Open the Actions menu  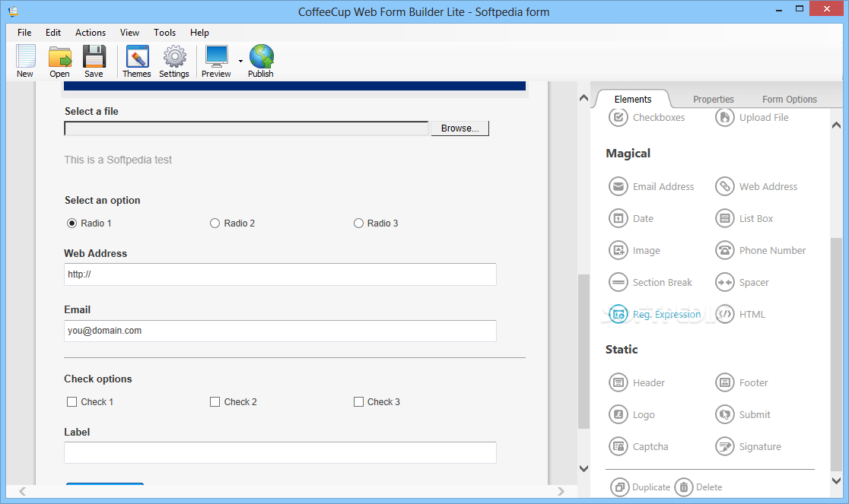click(x=91, y=33)
